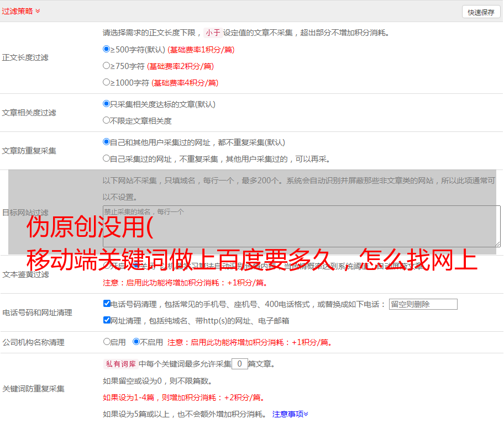Collapse the 过滤策略 section chevron
504x424 pixels.
tap(38, 11)
